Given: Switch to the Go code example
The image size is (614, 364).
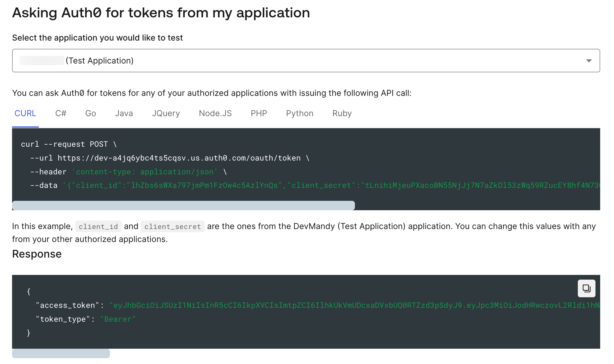Looking at the screenshot, I should (91, 113).
